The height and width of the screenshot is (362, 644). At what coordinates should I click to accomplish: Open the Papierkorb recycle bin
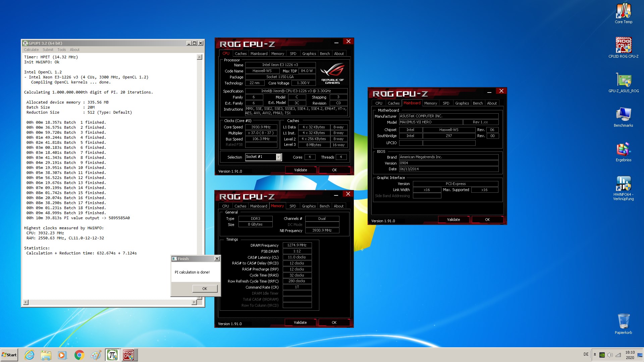624,323
